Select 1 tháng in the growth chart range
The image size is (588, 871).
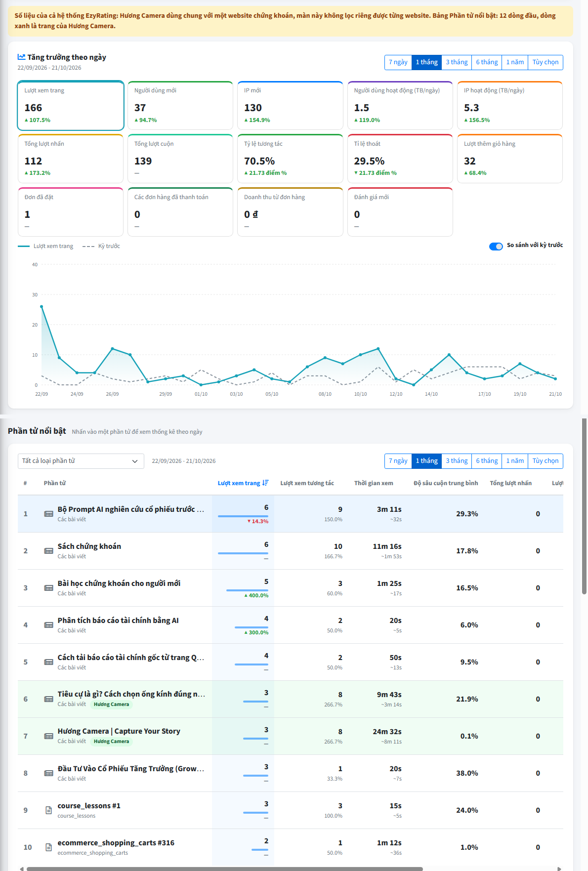tap(426, 62)
